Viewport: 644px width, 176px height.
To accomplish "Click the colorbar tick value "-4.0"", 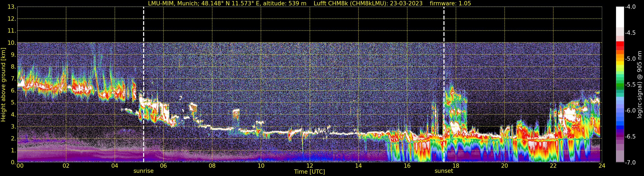I will (x=630, y=7).
